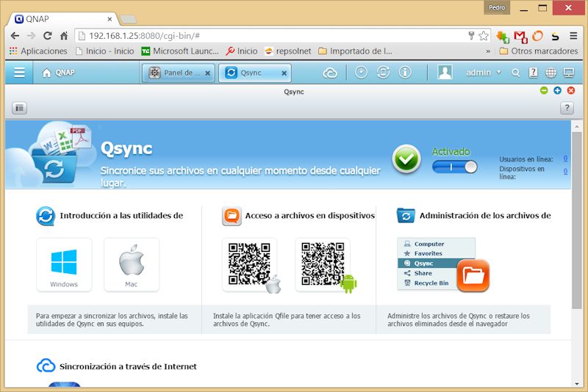Open the QNAP help question mark icon
This screenshot has width=588, height=392.
[x=534, y=73]
